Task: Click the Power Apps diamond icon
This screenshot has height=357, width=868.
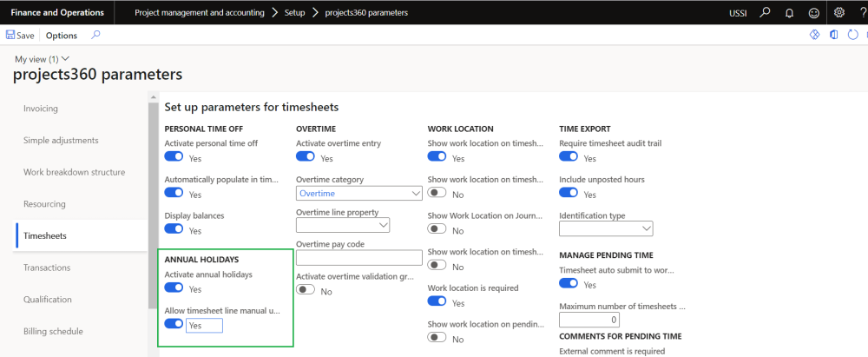Action: coord(814,36)
